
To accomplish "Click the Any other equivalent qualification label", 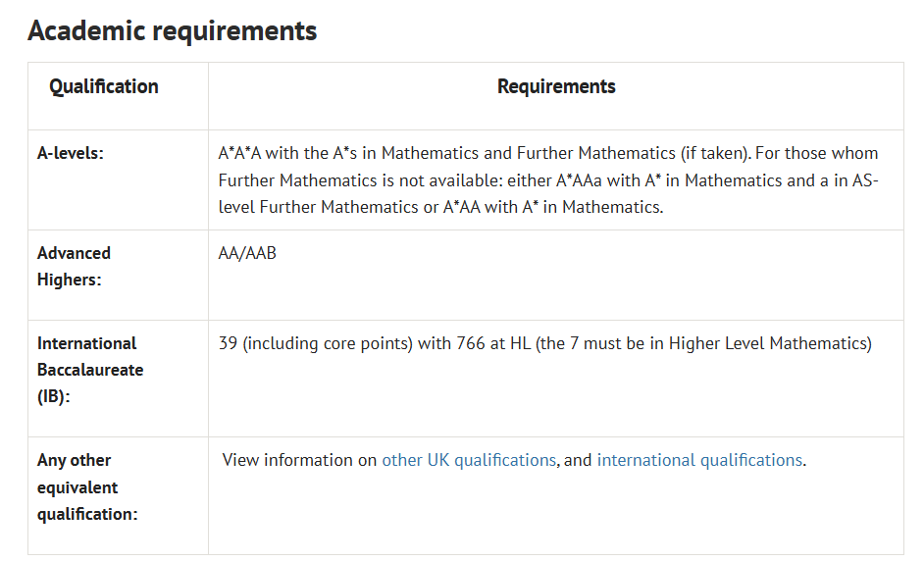I will tap(87, 486).
